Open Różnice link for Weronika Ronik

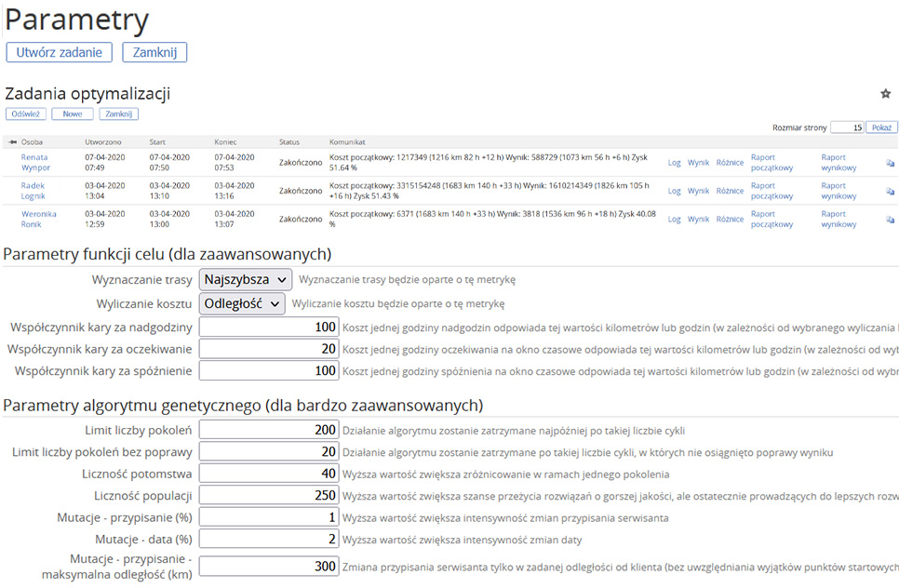[730, 220]
